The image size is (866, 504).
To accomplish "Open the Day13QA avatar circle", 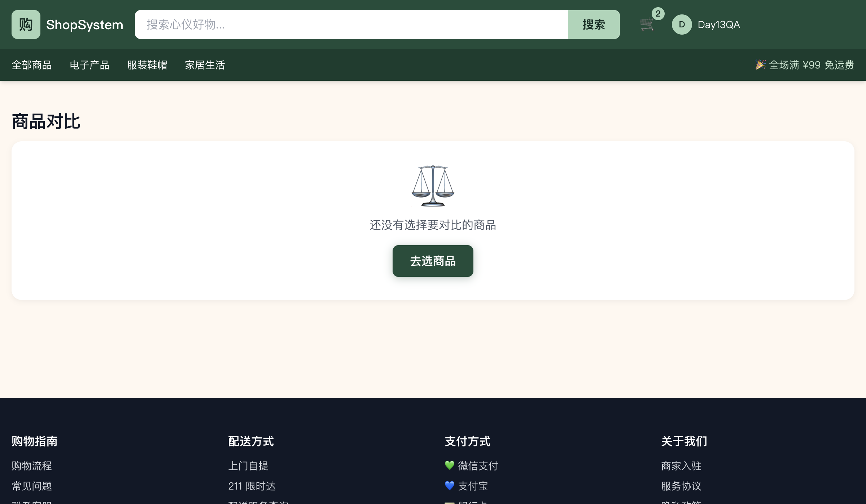I will (x=682, y=25).
